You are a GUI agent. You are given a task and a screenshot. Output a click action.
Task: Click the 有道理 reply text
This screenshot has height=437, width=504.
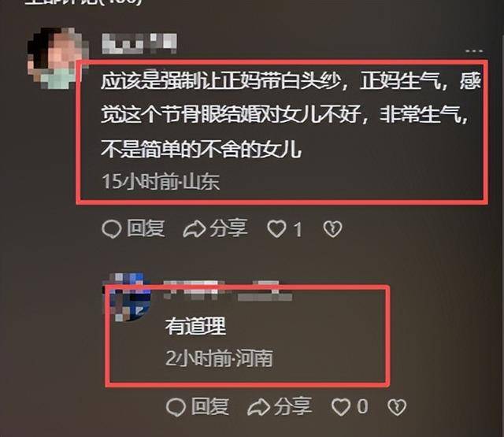(x=196, y=326)
